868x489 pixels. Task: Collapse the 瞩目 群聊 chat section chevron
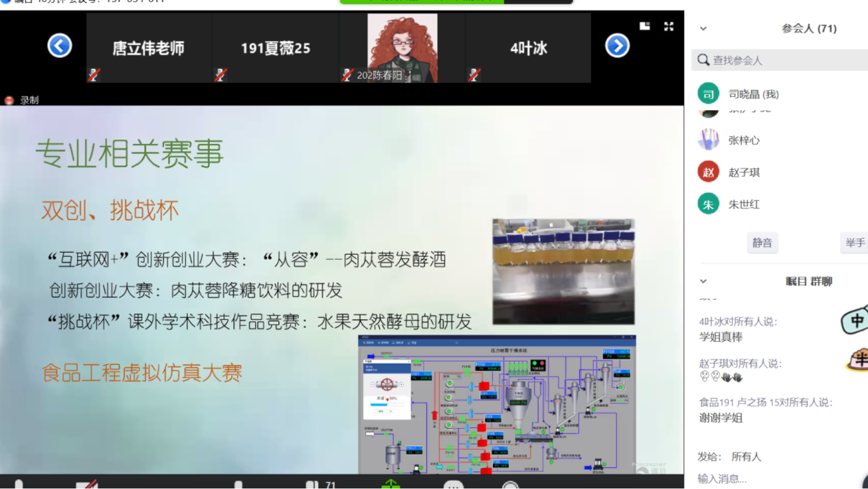(x=703, y=281)
